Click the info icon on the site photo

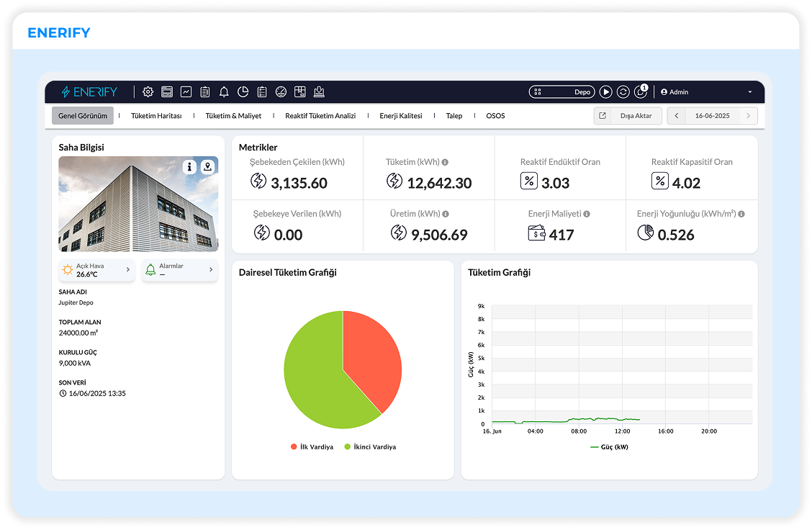pos(189,166)
